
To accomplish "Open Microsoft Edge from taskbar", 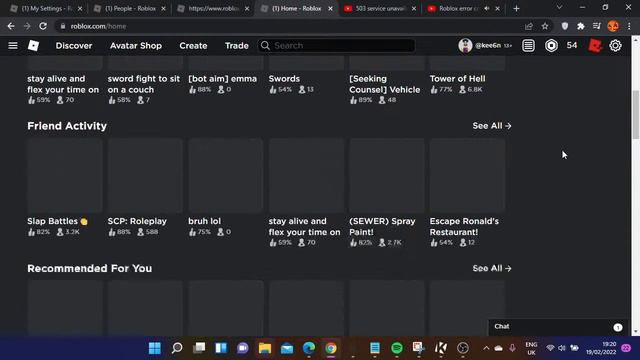I will [x=309, y=348].
